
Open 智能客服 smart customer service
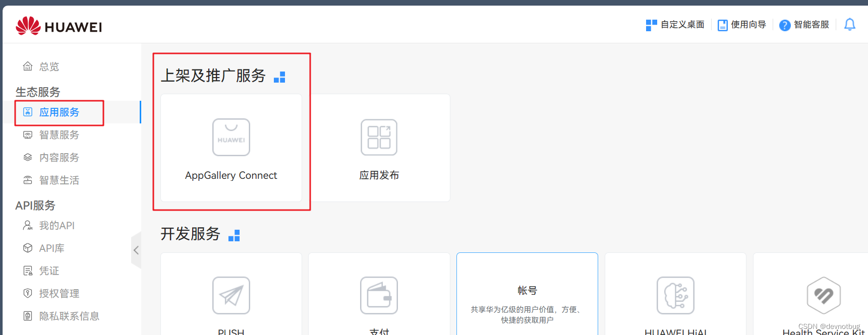(804, 25)
